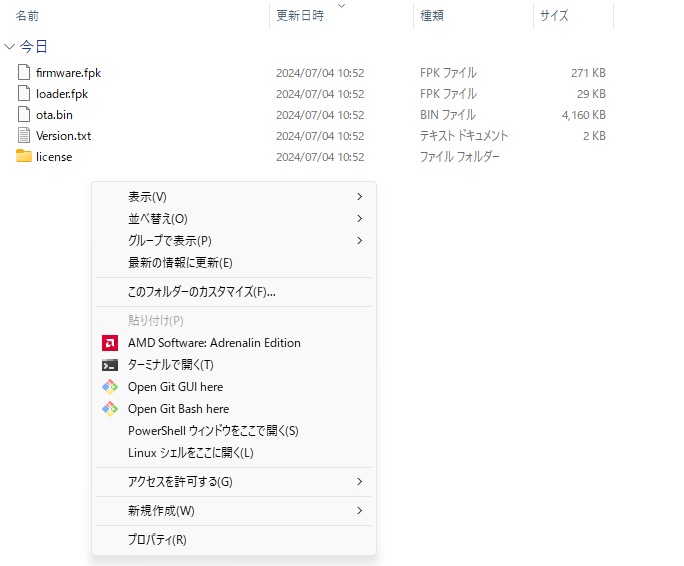Click the license folder icon
The image size is (684, 566).
click(x=24, y=156)
